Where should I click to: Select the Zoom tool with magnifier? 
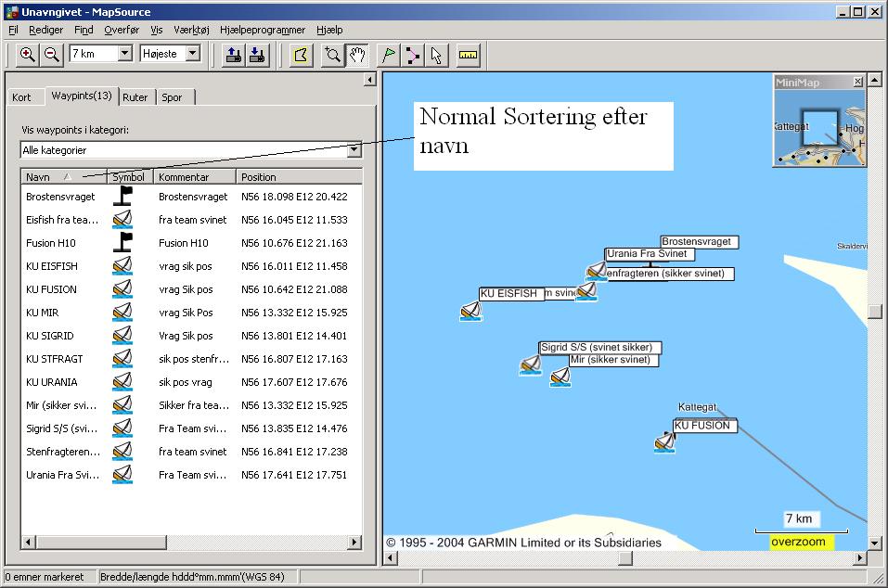[332, 55]
